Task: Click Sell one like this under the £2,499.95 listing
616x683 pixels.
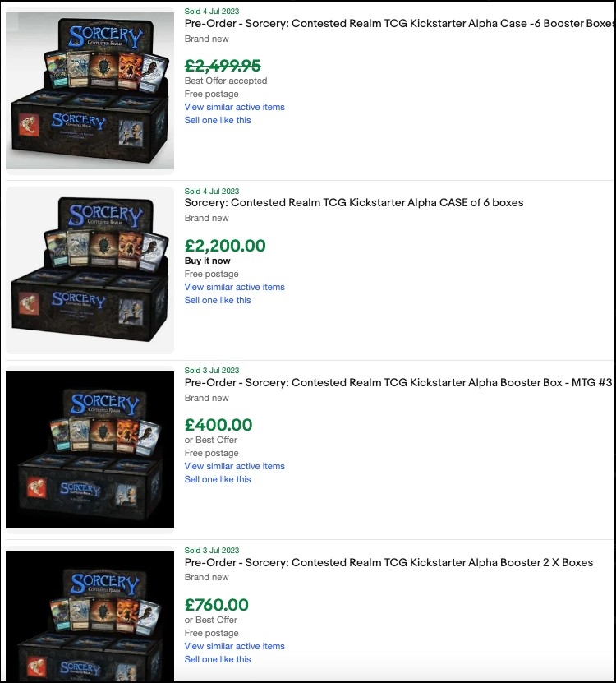Action: tap(218, 120)
